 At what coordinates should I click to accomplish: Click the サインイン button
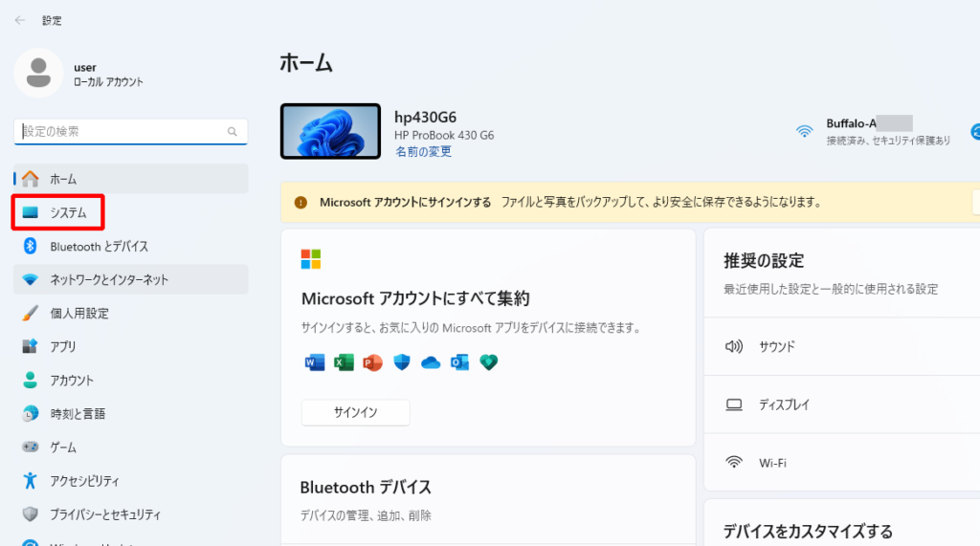pos(356,412)
